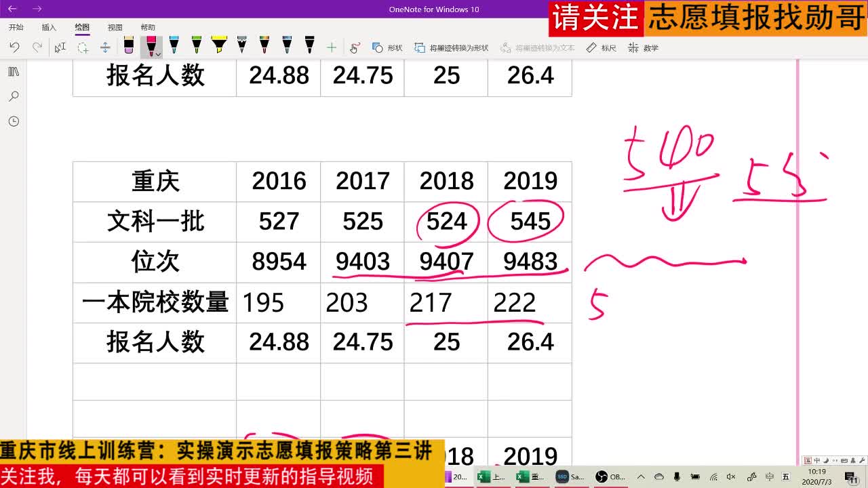Open second Excel taskbar window 重...

pyautogui.click(x=531, y=476)
